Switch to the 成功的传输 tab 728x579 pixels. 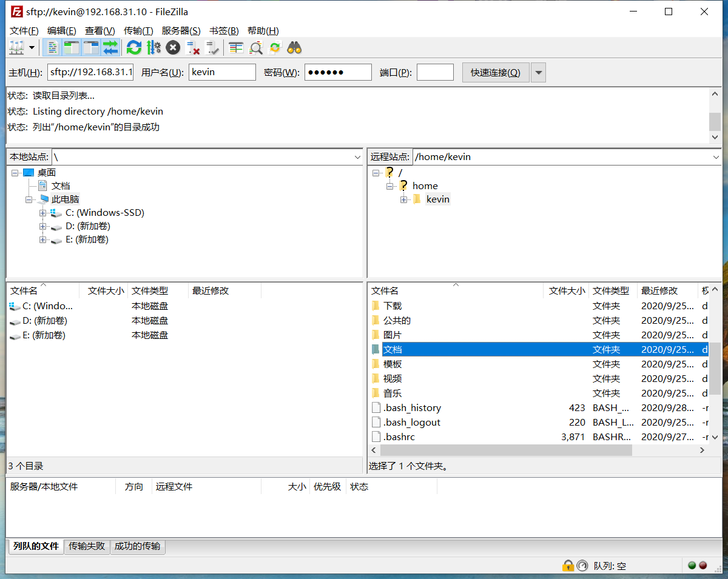138,546
